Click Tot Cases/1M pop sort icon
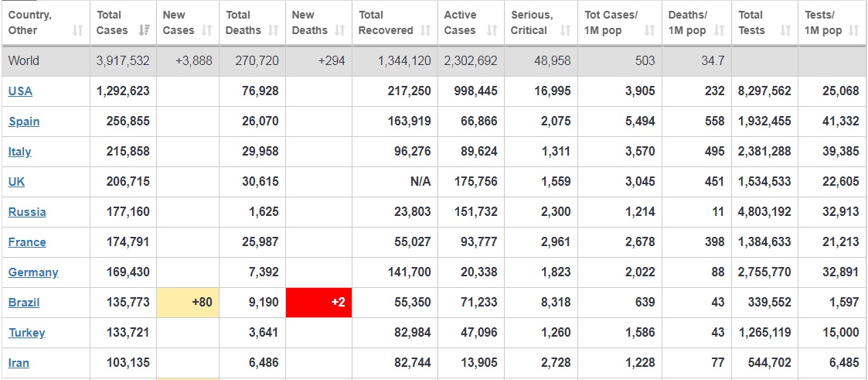868x380 pixels. point(649,31)
